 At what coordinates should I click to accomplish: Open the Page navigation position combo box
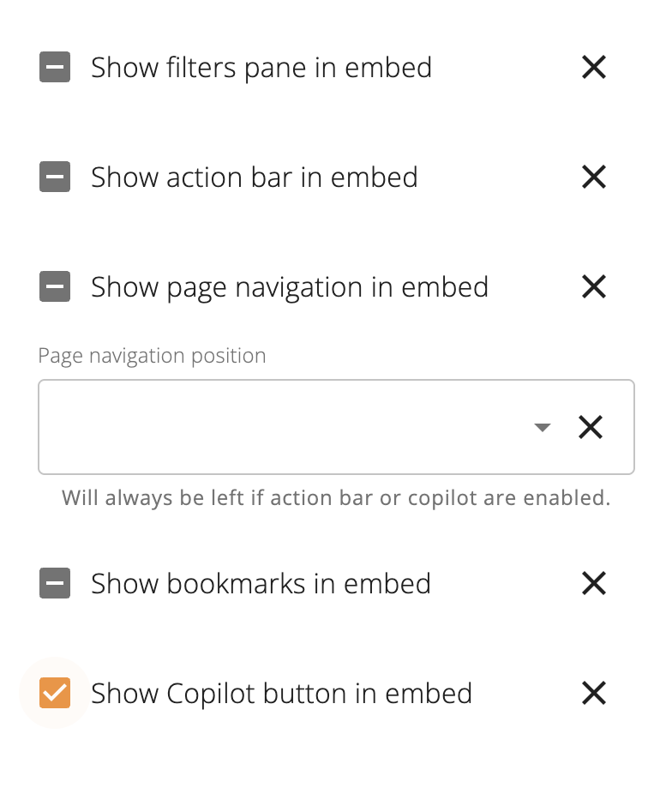283,427
